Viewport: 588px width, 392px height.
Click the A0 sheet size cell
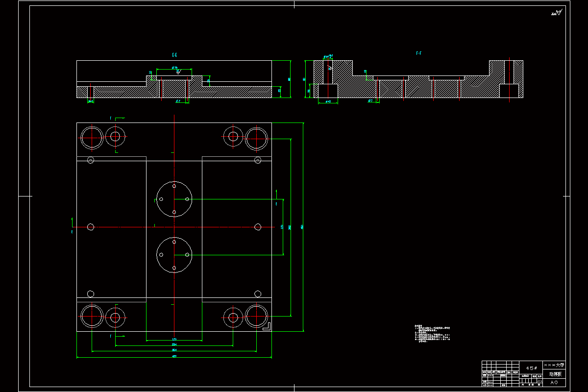(554, 382)
